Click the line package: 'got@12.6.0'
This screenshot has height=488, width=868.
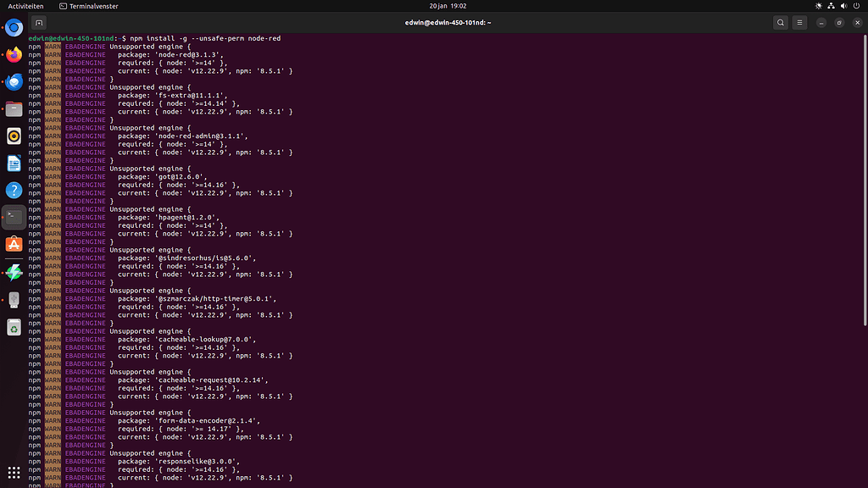click(x=160, y=176)
